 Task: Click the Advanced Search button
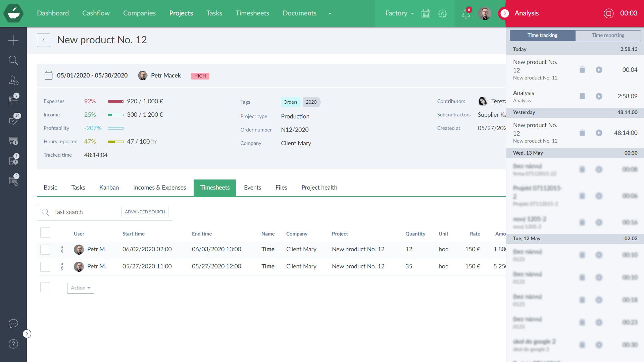(x=145, y=212)
